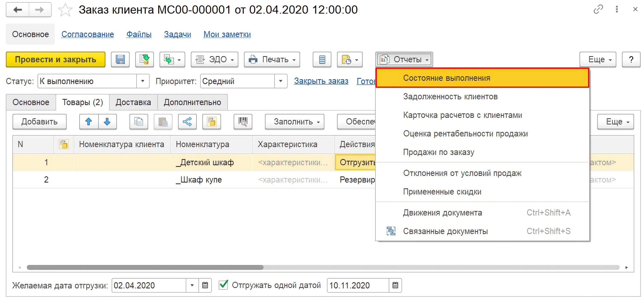Screen dimensions: 644x297
Task: Add order to favorites star
Action: point(65,10)
